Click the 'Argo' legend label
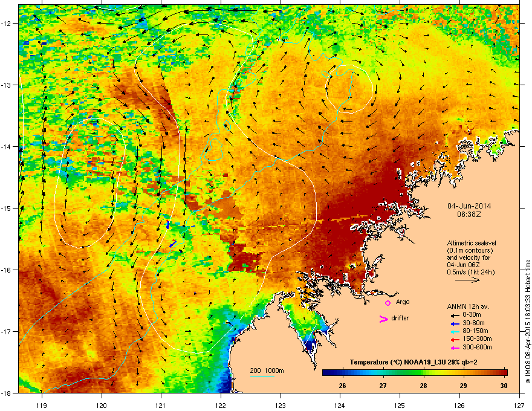Image resolution: width=532 pixels, height=411 pixels. 403,302
